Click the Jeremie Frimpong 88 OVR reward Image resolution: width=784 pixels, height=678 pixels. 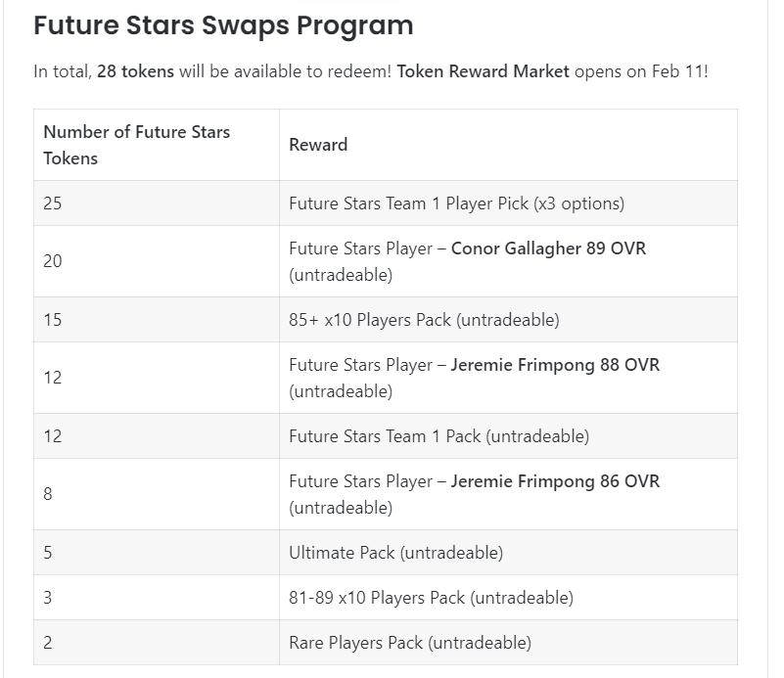point(555,365)
